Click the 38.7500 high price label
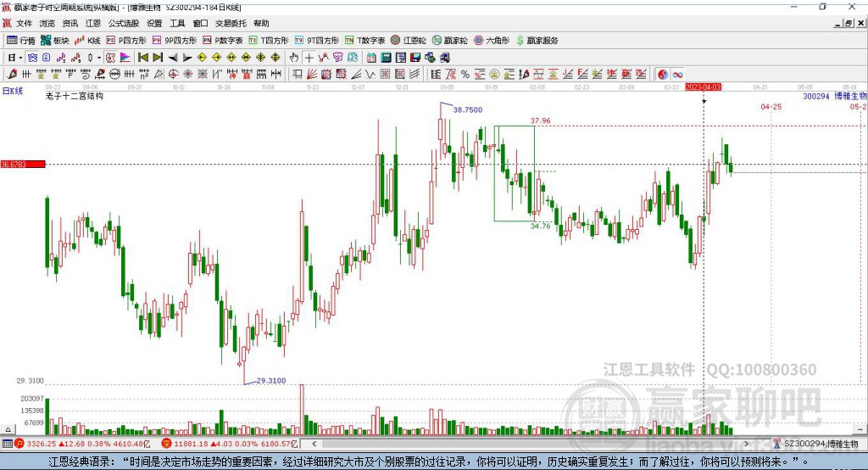Image resolution: width=868 pixels, height=470 pixels. [x=468, y=109]
